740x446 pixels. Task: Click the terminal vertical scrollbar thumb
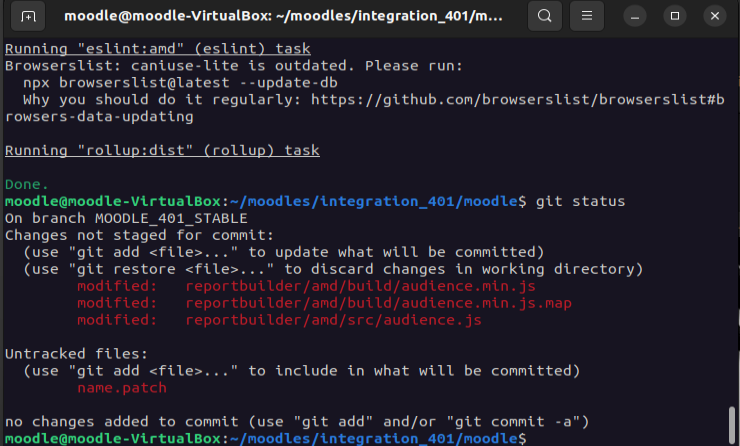[x=732, y=425]
